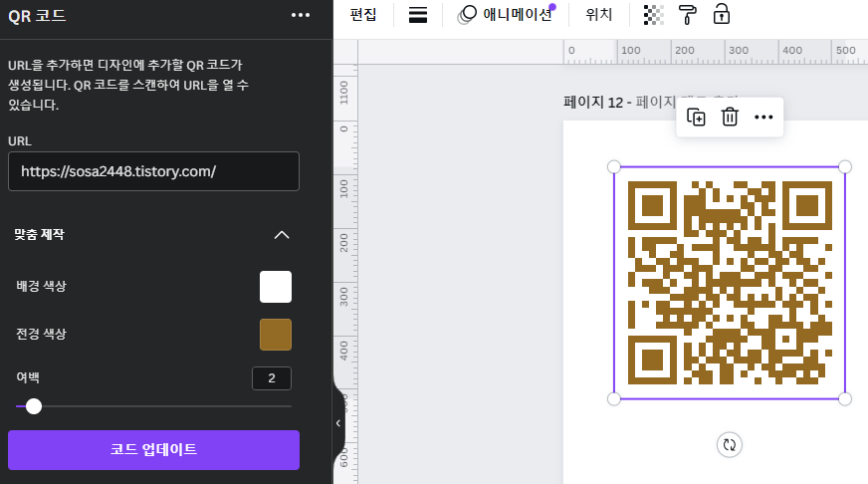
Task: Open the 전경 색상 brown color swatch
Action: 276,335
